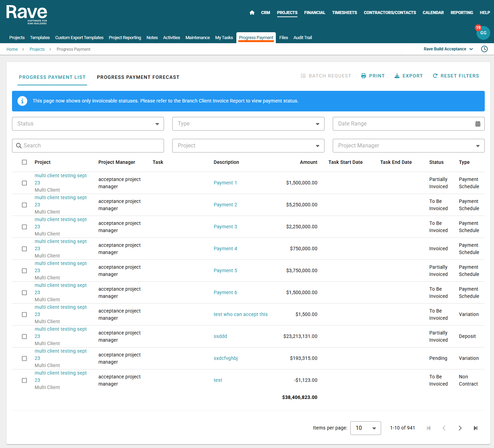Viewport: 494px width, 448px height.
Task: Switch to Progress Payment Forecast tab
Action: click(138, 77)
